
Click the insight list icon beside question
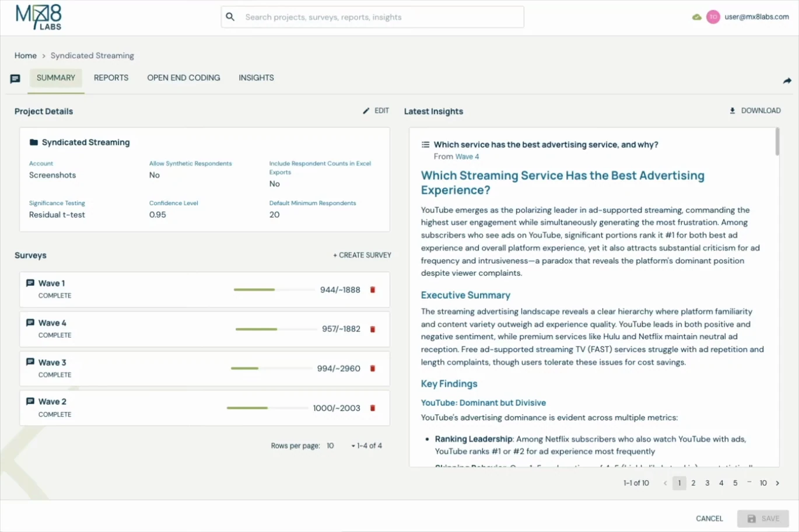pos(426,145)
